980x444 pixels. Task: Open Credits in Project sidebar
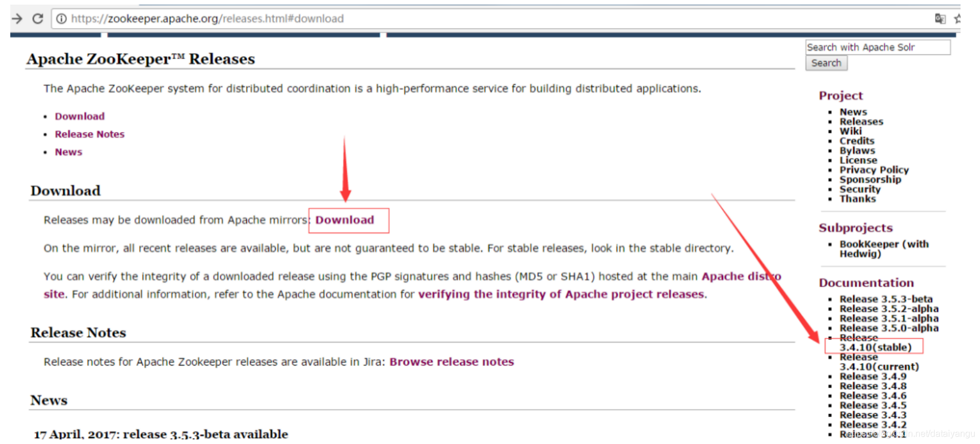coord(857,141)
